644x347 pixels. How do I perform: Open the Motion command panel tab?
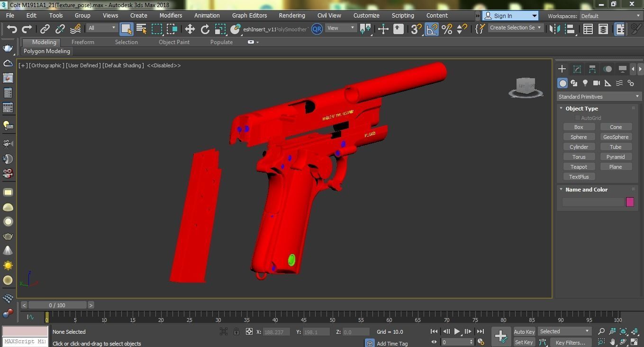(608, 69)
